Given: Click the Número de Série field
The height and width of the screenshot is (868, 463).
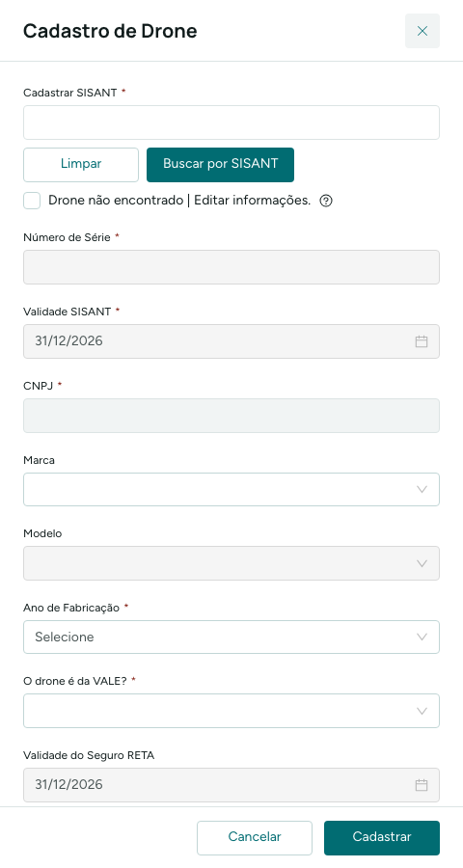Looking at the screenshot, I should tap(231, 267).
